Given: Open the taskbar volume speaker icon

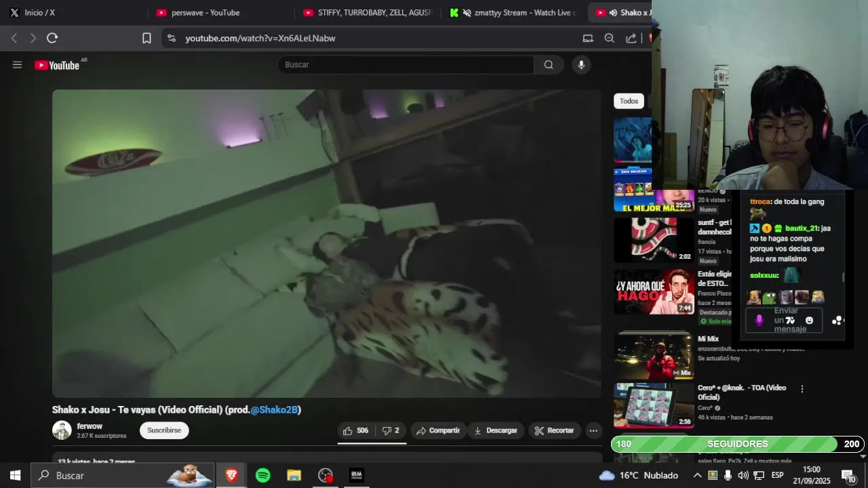Looking at the screenshot, I should [x=743, y=475].
